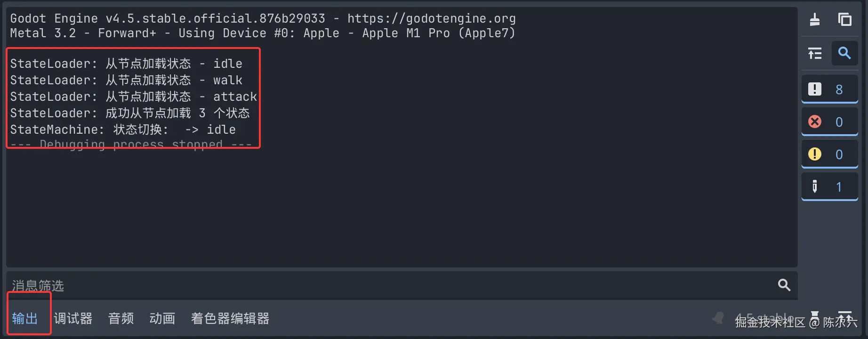Open the output search
Viewport: 868px width, 339px height.
pos(844,53)
